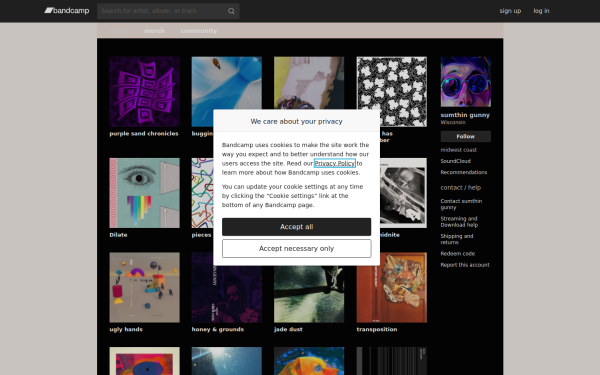
Task: Click the purple sand chronicles title
Action: pyautogui.click(x=144, y=134)
